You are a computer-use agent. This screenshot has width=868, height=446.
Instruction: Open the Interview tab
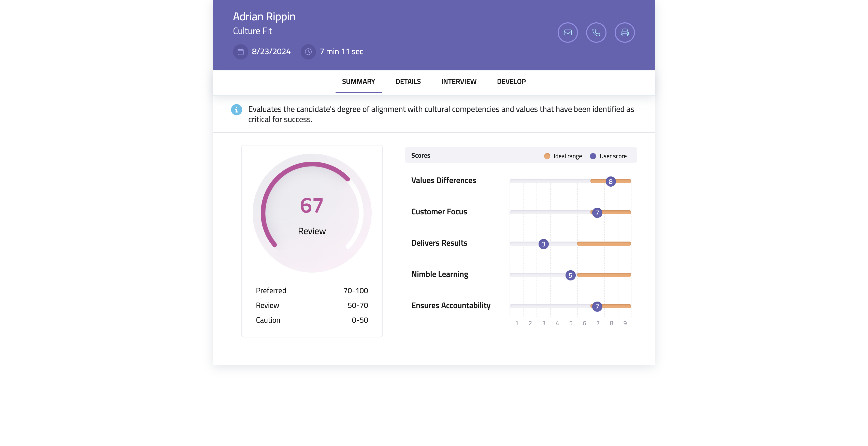459,82
